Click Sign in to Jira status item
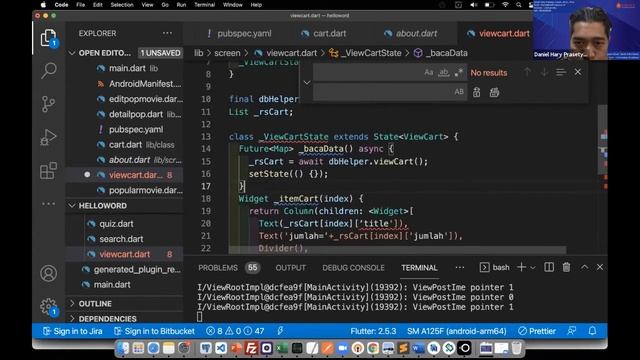The image size is (640, 360). click(x=72, y=331)
